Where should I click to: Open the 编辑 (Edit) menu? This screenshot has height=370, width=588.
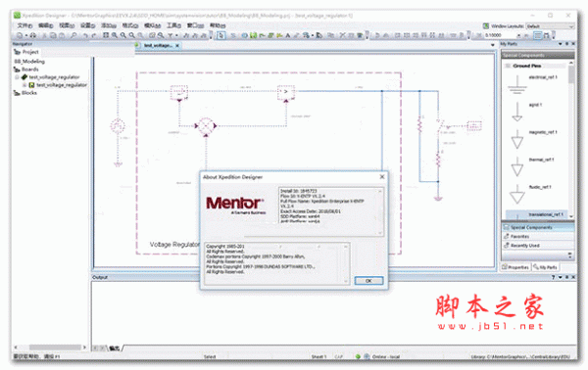45,25
